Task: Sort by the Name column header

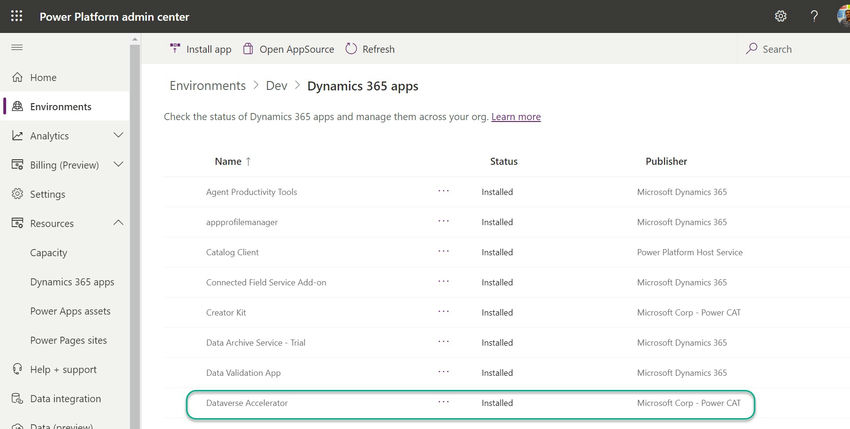Action: pyautogui.click(x=228, y=161)
